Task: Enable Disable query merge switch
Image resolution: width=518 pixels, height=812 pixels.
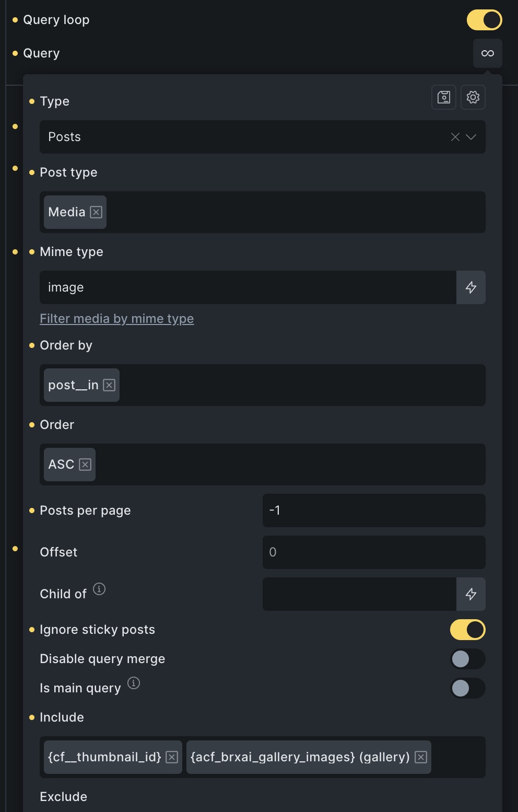Action: pyautogui.click(x=468, y=659)
